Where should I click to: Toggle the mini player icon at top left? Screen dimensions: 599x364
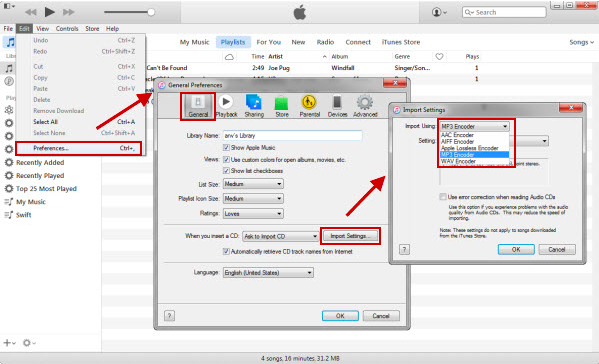9,6
